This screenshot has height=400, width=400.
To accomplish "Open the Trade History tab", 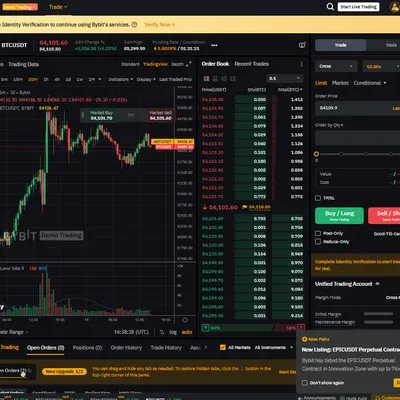I will (x=166, y=348).
